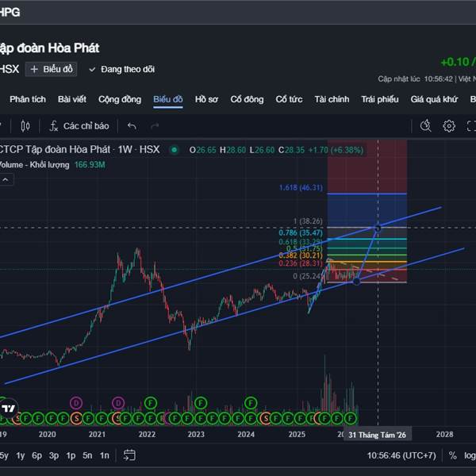Open the Các chỉ báo indicators menu

(x=79, y=126)
